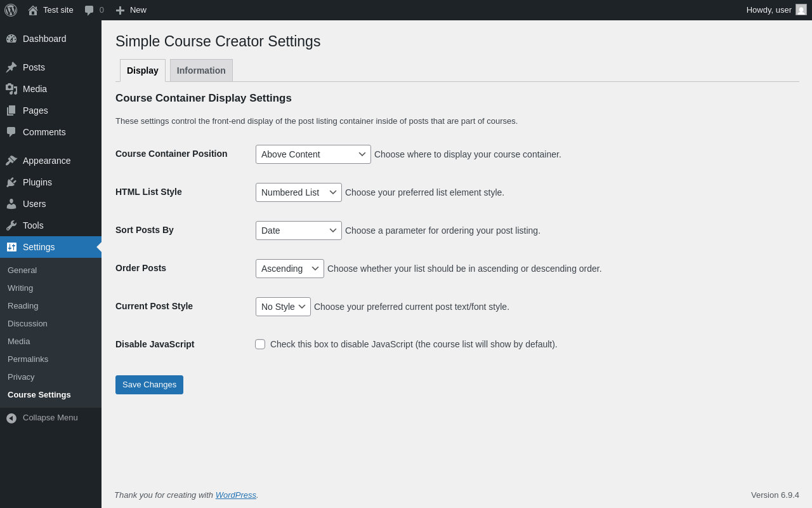The width and height of the screenshot is (812, 508).
Task: Open the Plugins plug icon
Action: pos(11,182)
